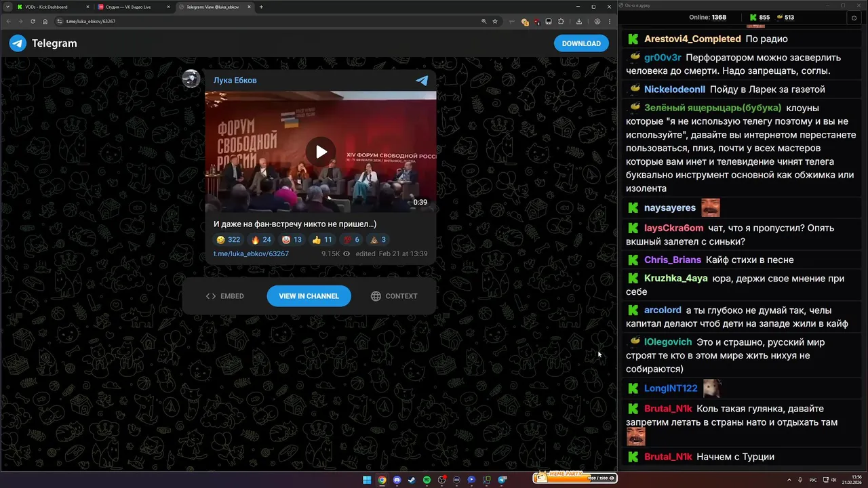
Task: Open Spotify from the taskbar
Action: point(427,480)
